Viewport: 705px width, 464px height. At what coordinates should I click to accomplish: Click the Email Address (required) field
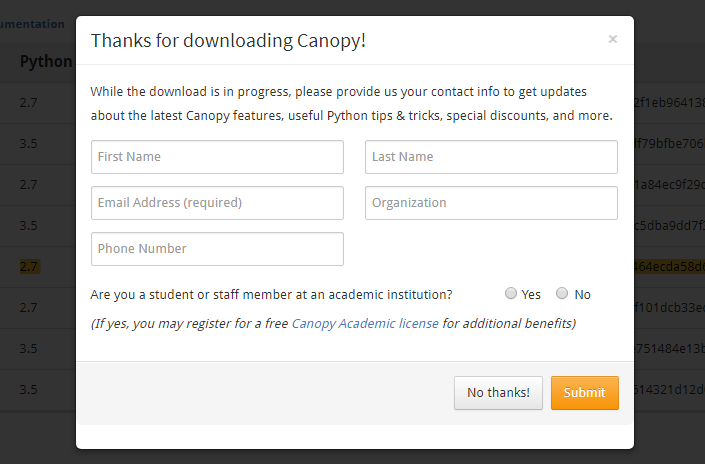tap(217, 203)
